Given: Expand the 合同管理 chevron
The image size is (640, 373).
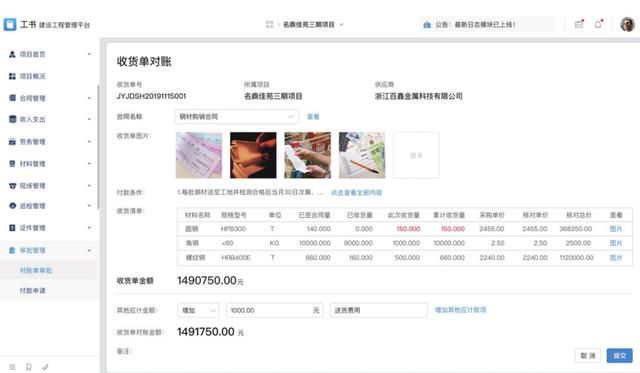Looking at the screenshot, I should [89, 98].
